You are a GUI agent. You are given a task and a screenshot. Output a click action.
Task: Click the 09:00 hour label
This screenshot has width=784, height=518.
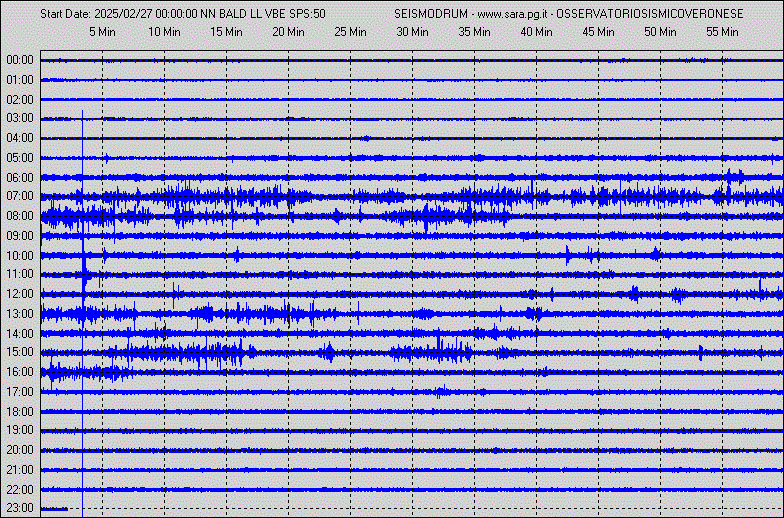tap(20, 236)
